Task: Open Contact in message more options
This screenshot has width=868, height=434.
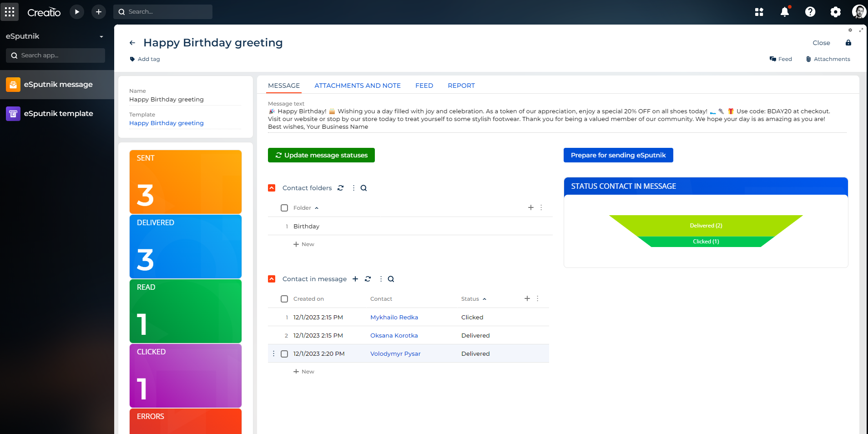Action: coord(381,279)
